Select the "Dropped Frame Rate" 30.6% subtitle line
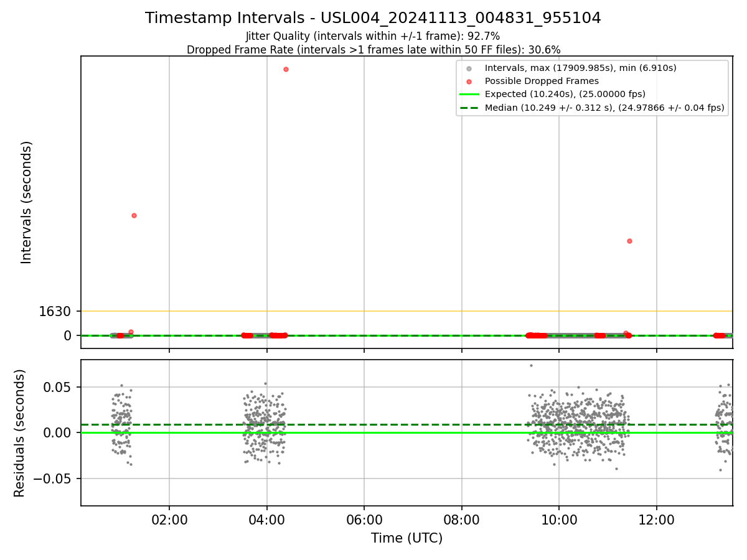Image resolution: width=747 pixels, height=560 pixels. 374,50
